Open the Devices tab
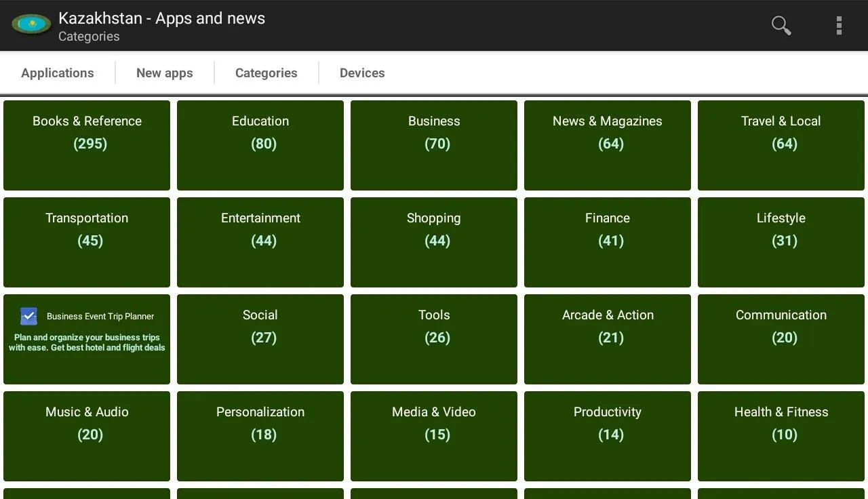 point(362,73)
